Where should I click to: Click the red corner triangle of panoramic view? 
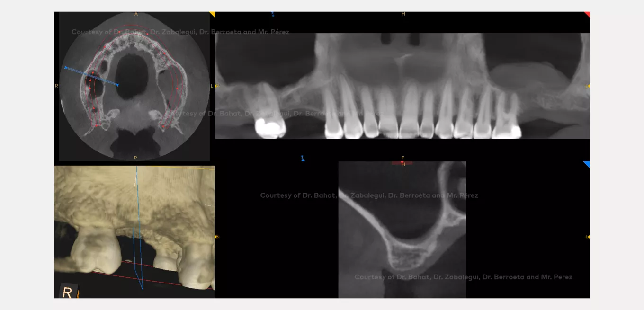click(x=587, y=14)
